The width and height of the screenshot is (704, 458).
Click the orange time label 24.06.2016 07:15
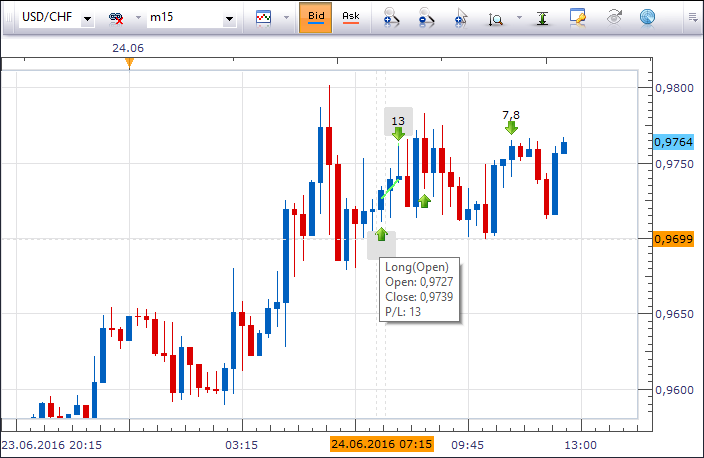[x=382, y=444]
